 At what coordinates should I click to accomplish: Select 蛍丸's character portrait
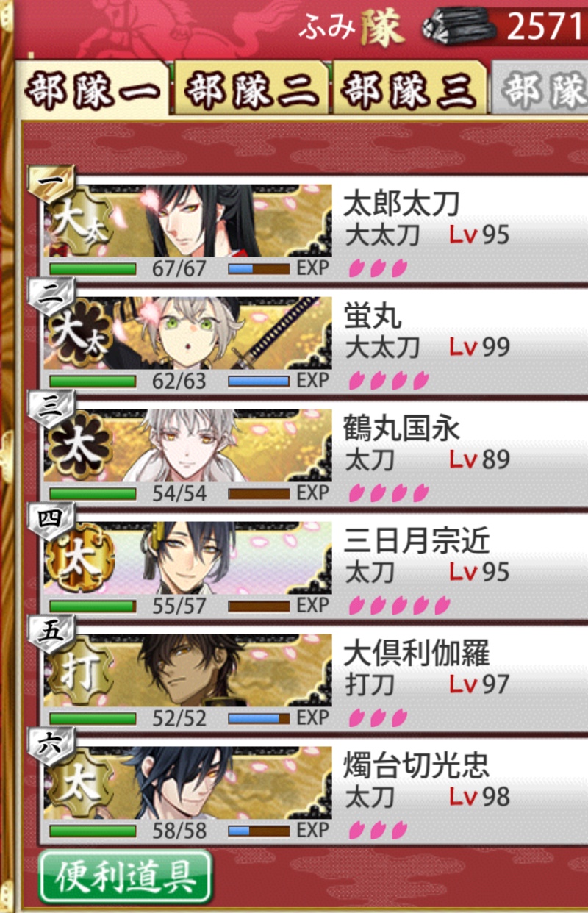(x=187, y=333)
